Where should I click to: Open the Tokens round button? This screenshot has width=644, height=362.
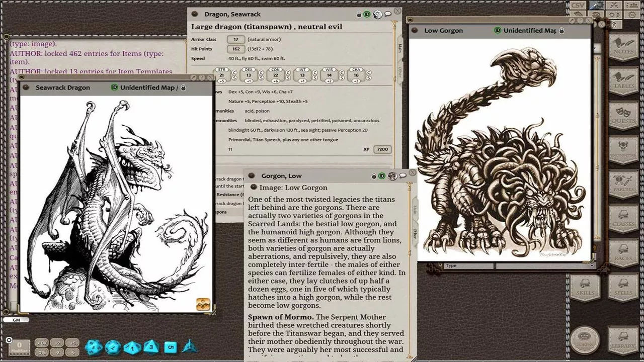pyautogui.click(x=585, y=340)
